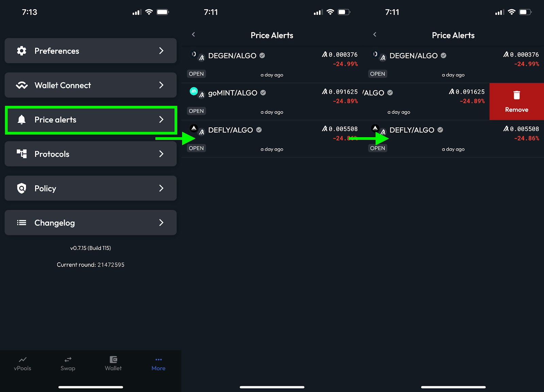Tap DEGEN token icon in middle screen
The image size is (544, 392).
[x=194, y=54]
